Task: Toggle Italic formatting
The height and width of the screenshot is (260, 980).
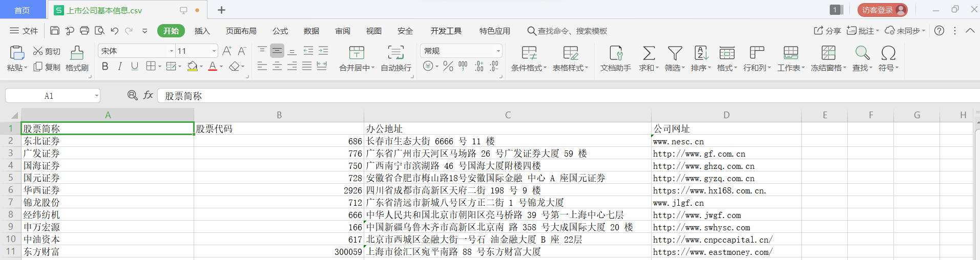Action: [120, 66]
